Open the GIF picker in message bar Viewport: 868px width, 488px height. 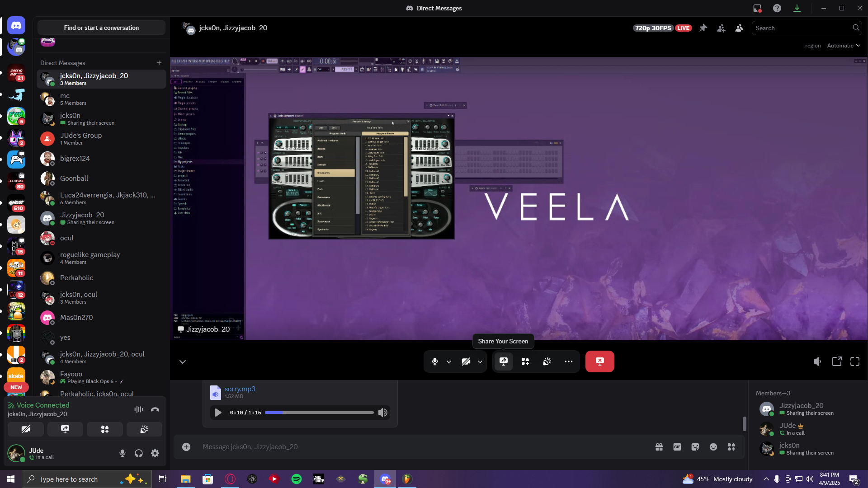pos(677,447)
